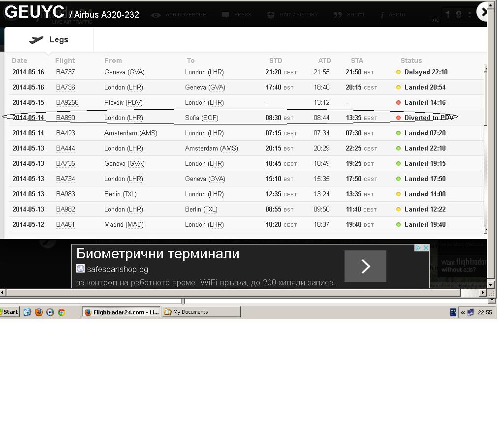Close the aircraft info overlay with X button

coord(482,12)
